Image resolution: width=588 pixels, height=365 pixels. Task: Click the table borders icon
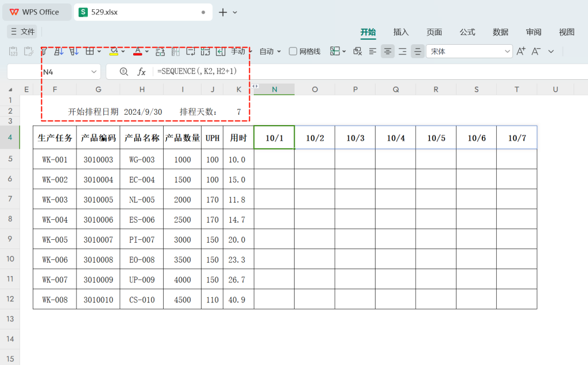click(90, 51)
